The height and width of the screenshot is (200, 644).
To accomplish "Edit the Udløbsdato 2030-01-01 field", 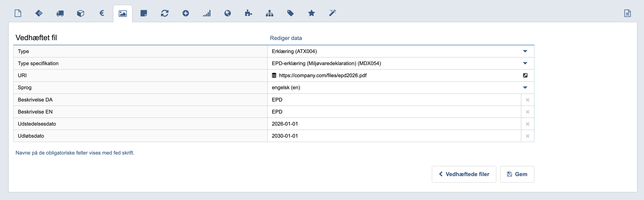I will click(394, 136).
